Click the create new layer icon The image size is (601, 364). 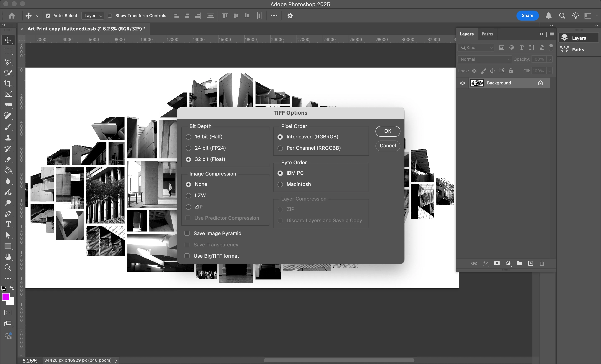tap(530, 263)
